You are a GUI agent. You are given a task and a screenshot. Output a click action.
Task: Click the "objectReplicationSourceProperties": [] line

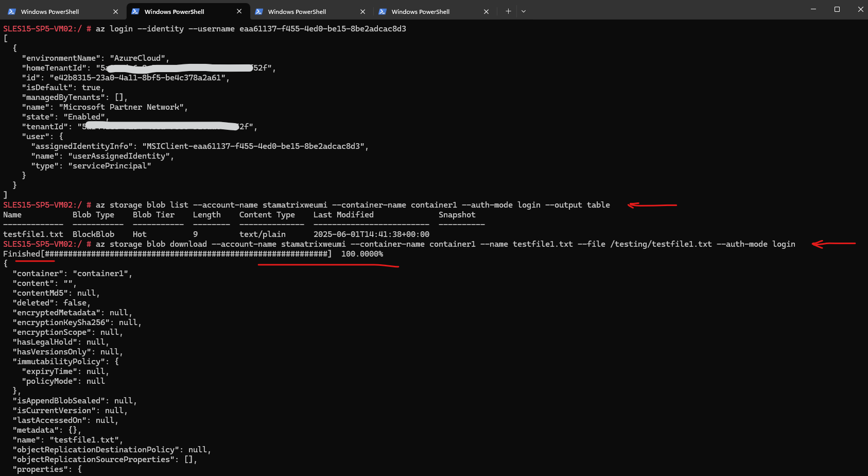pyautogui.click(x=105, y=460)
